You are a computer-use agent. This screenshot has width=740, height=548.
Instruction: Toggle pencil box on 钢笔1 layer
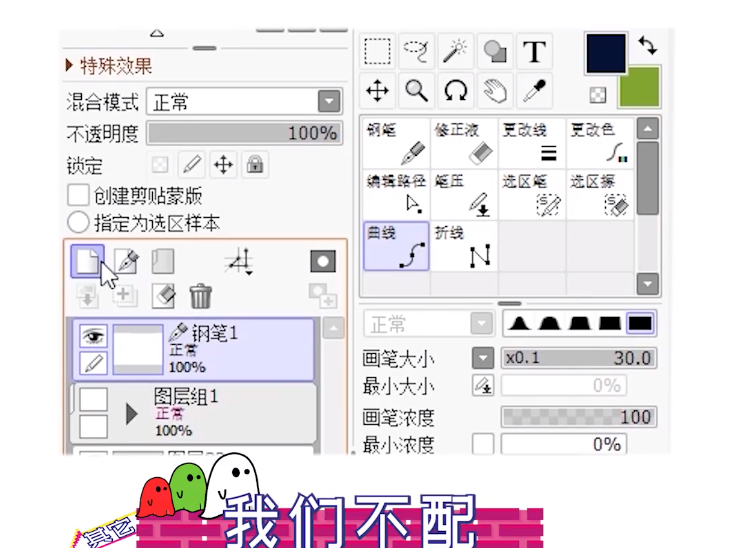point(93,363)
